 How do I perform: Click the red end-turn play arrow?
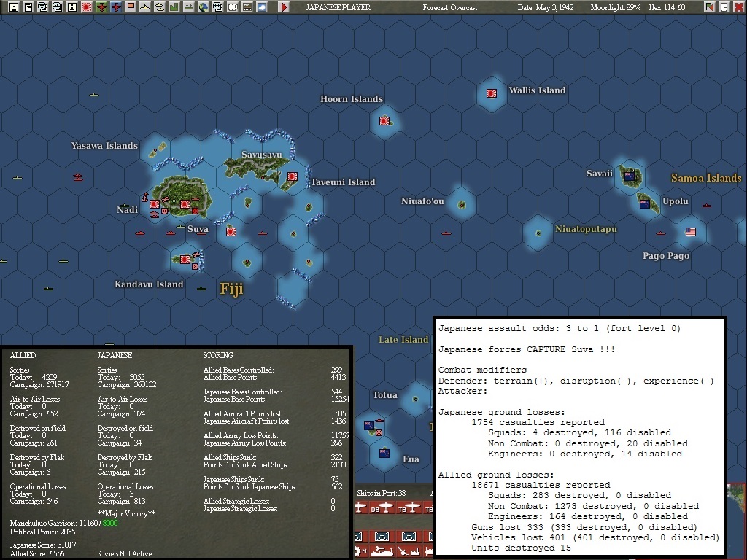click(284, 7)
